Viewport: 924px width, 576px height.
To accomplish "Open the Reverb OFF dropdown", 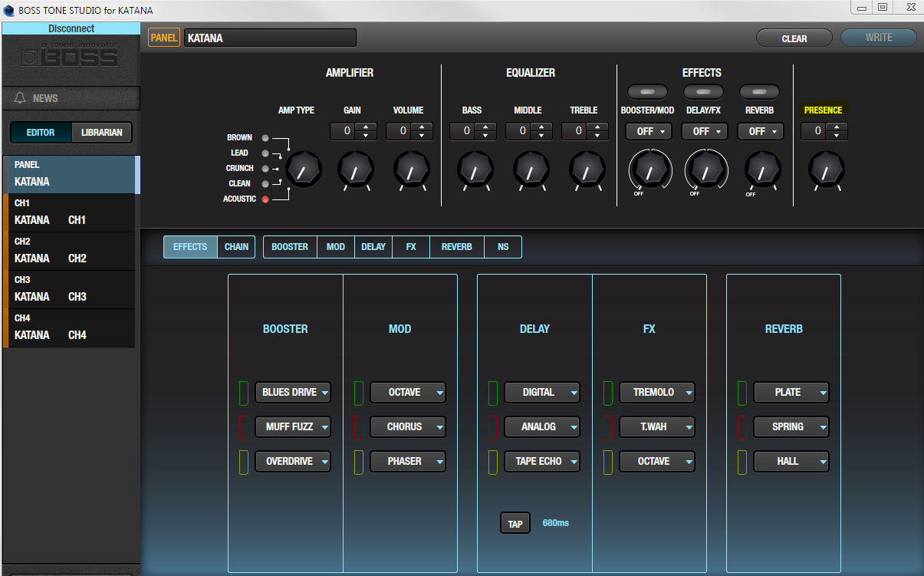I will click(761, 131).
